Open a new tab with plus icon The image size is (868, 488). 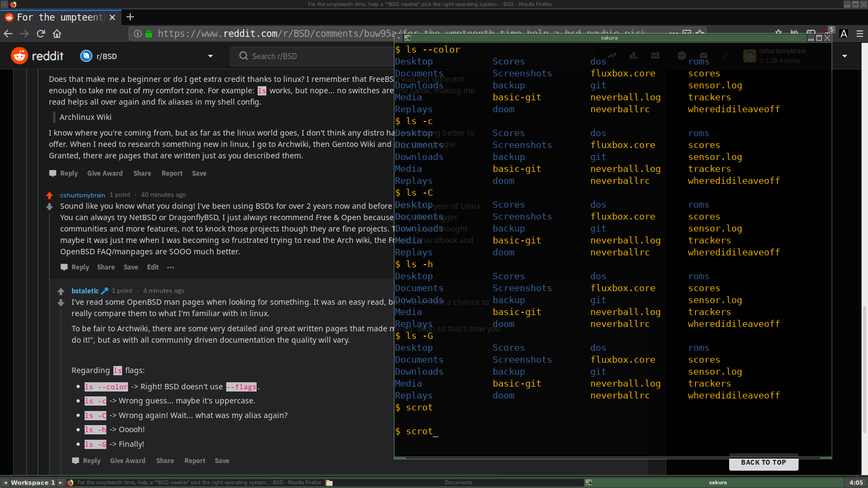tap(130, 17)
